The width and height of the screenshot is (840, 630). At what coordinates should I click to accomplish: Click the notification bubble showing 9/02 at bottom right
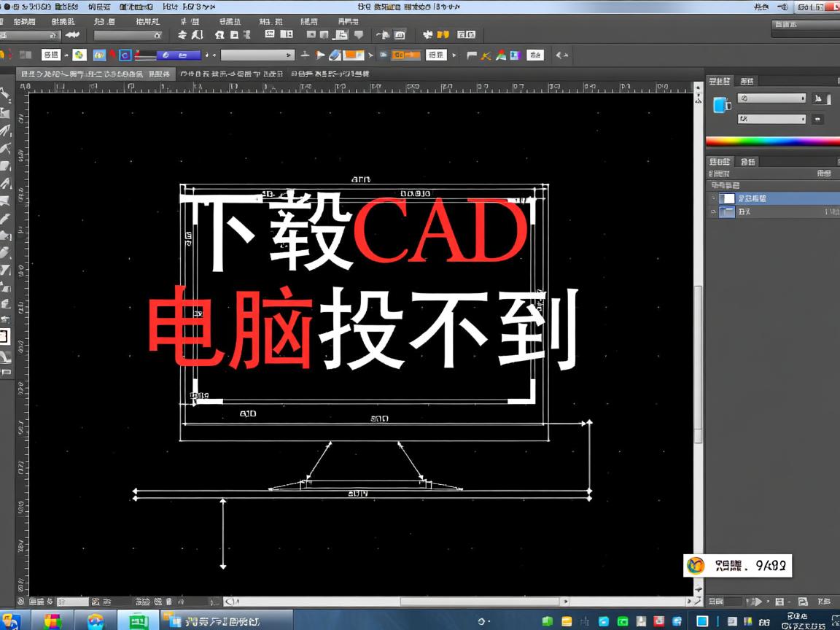[738, 565]
